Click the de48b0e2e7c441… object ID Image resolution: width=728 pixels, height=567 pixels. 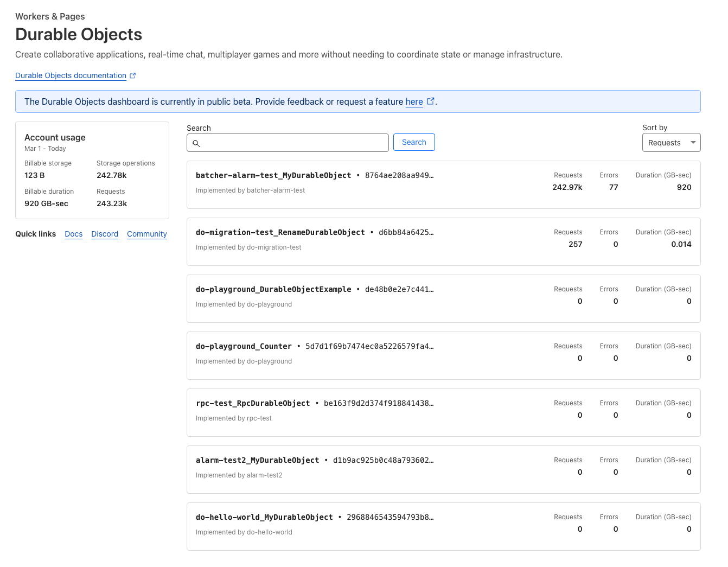[x=399, y=289]
